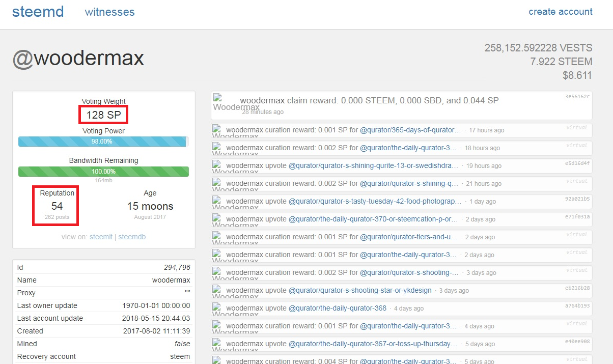
Task: Open the create account link
Action: [x=561, y=12]
